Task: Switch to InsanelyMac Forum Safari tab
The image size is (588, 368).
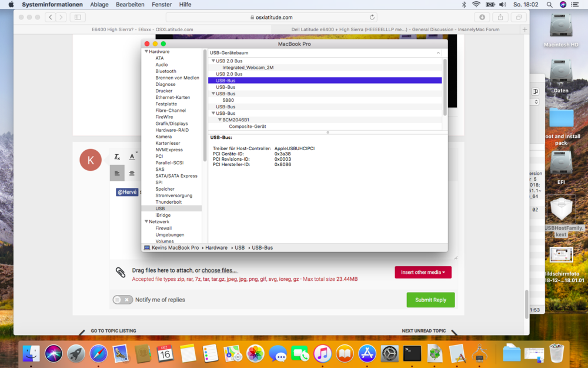Action: 395,29
